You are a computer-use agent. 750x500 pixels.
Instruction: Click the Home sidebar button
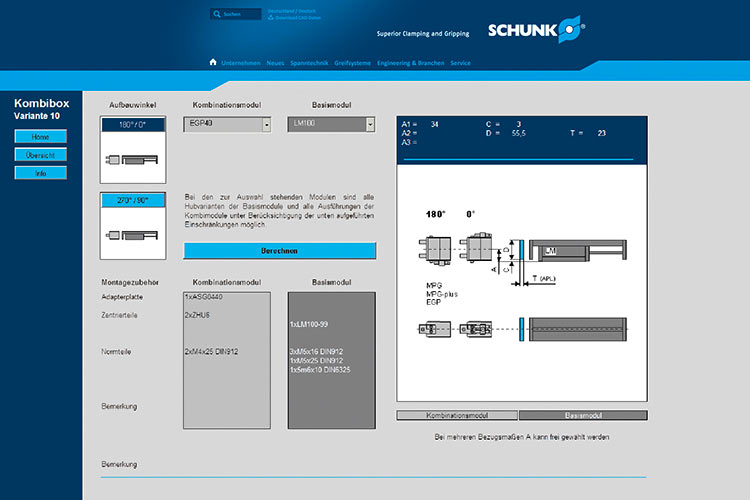click(41, 137)
